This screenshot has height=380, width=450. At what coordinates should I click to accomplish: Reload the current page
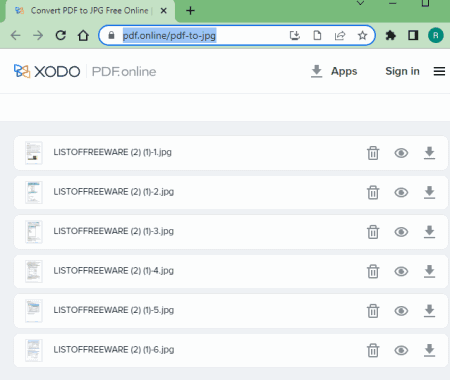click(x=61, y=35)
